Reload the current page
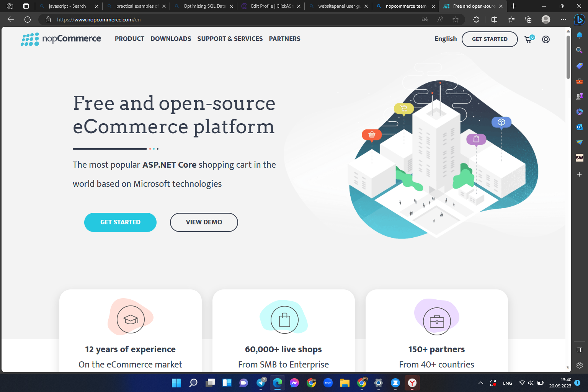The image size is (588, 392). (x=28, y=20)
